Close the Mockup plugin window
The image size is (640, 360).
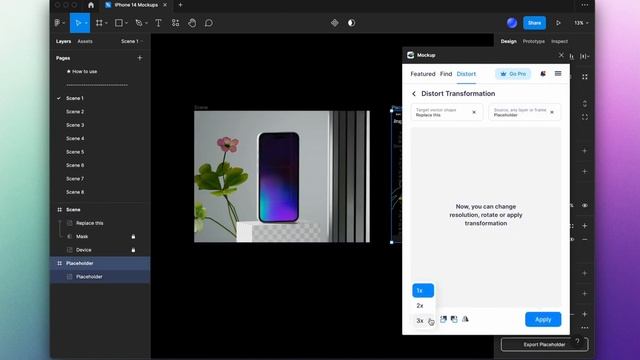pyautogui.click(x=561, y=55)
